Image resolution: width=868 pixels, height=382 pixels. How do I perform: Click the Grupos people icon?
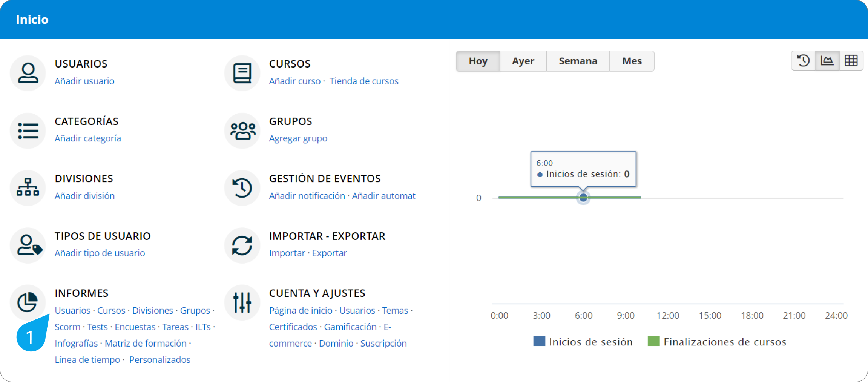coord(242,130)
